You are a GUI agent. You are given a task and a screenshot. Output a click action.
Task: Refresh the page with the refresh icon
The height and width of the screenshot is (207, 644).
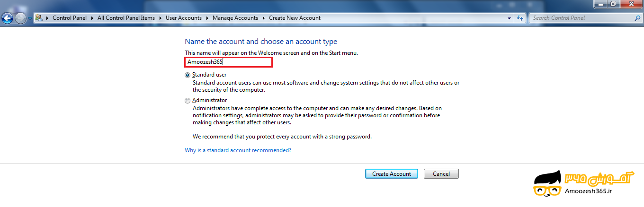[520, 18]
